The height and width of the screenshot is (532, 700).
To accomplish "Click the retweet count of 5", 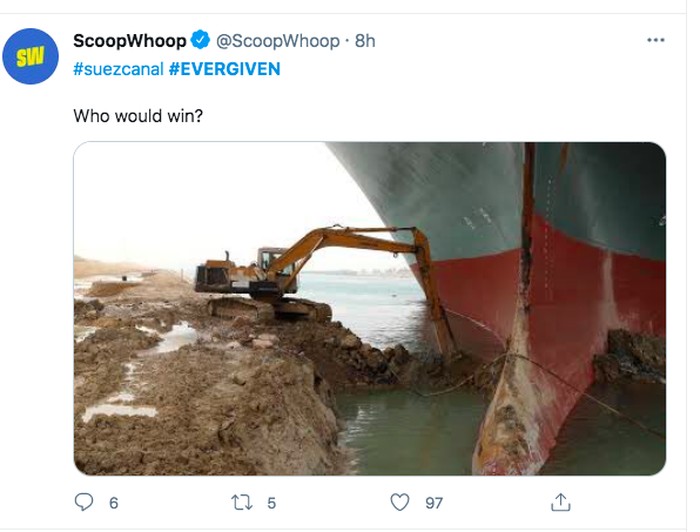I will tap(271, 503).
